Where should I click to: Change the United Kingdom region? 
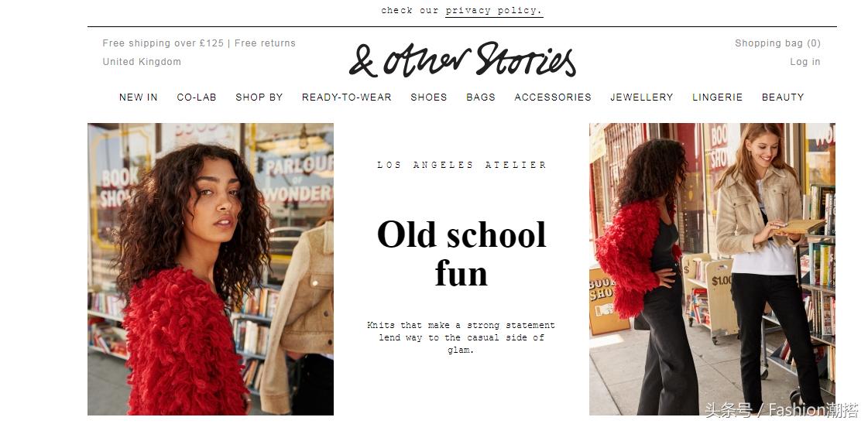pos(142,62)
